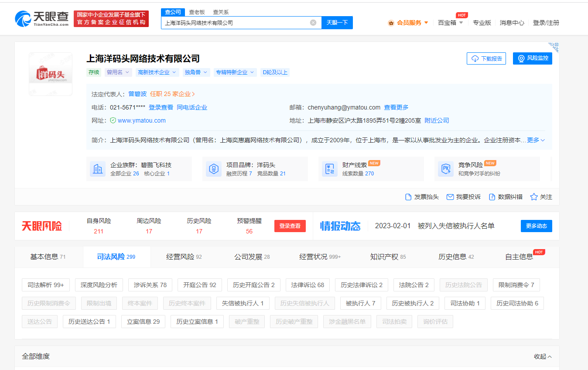Switch to the 经营风险 tab
Image resolution: width=588 pixels, height=370 pixels.
click(x=184, y=257)
